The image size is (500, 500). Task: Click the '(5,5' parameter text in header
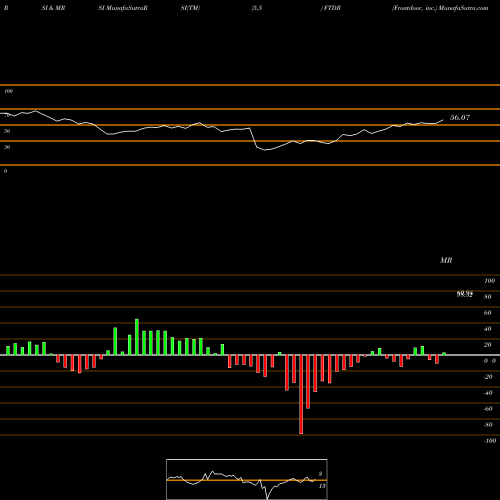tap(257, 8)
